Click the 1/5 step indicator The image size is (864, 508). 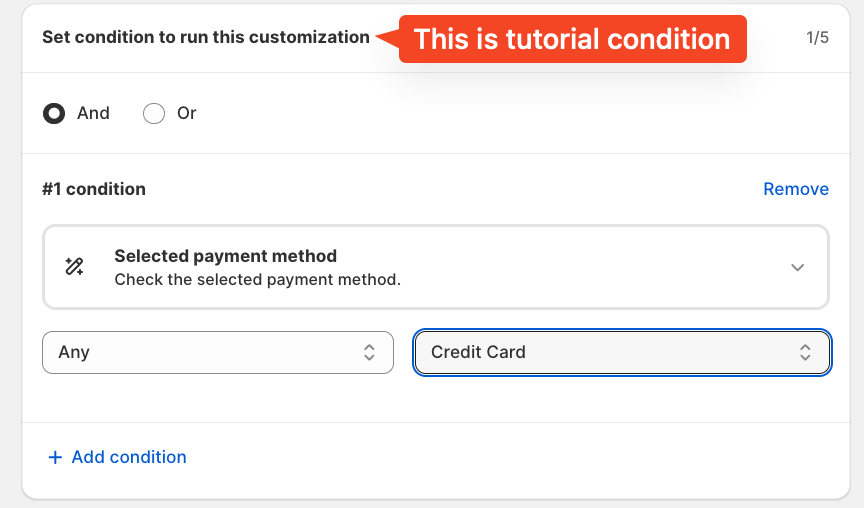(817, 38)
